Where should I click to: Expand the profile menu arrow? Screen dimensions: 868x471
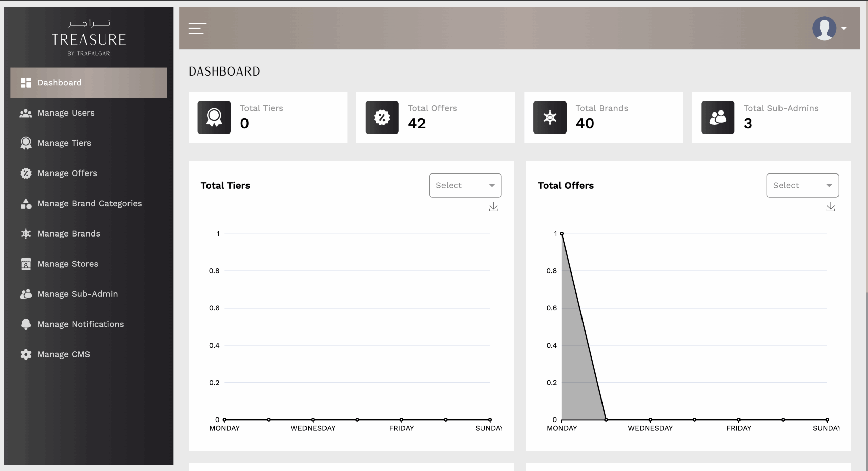click(x=844, y=29)
